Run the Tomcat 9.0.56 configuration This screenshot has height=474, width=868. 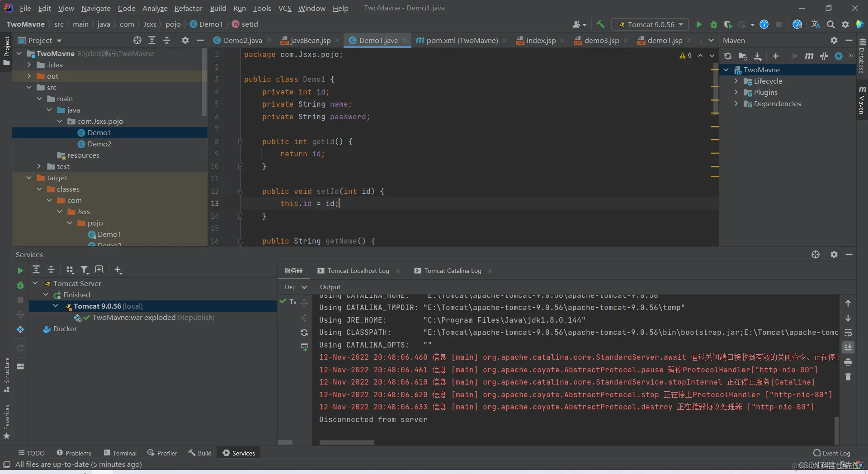point(699,24)
